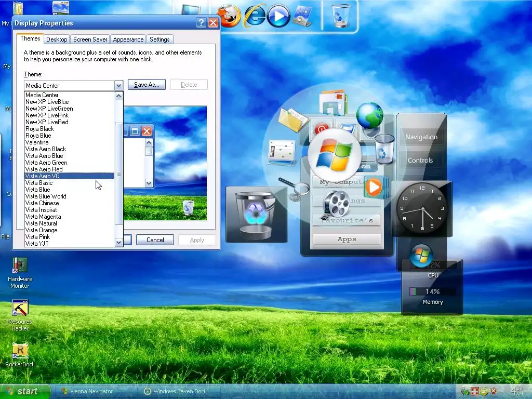Click the preview window scroll-down arrow
Viewport: 532px width, 399px height.
[x=149, y=183]
